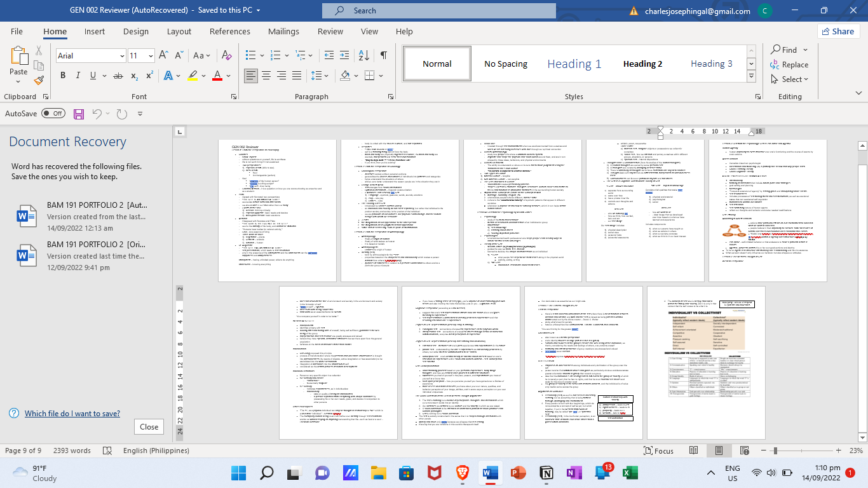Switch to the Layout tab

coord(179,32)
